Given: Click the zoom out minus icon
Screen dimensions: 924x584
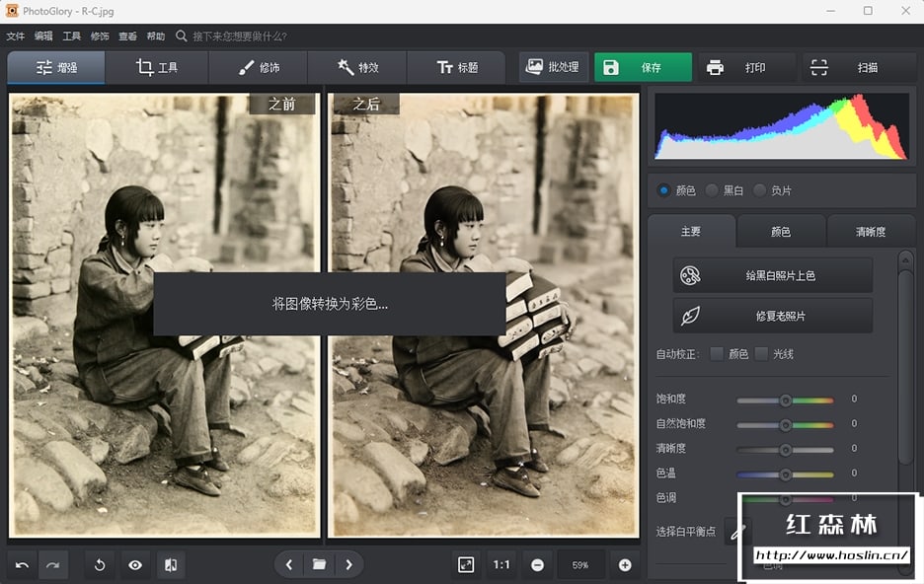Looking at the screenshot, I should click(537, 565).
